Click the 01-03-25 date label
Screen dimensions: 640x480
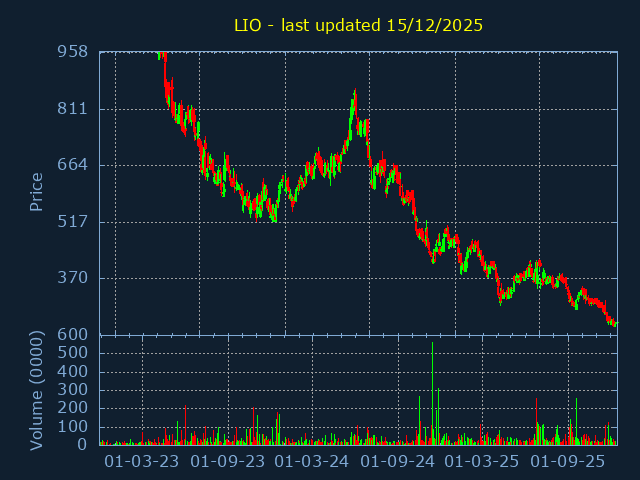482,462
